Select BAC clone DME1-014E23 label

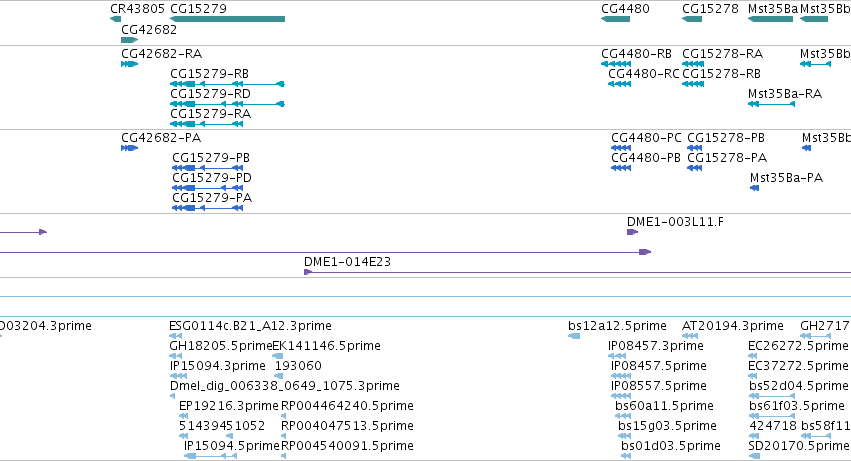(347, 262)
